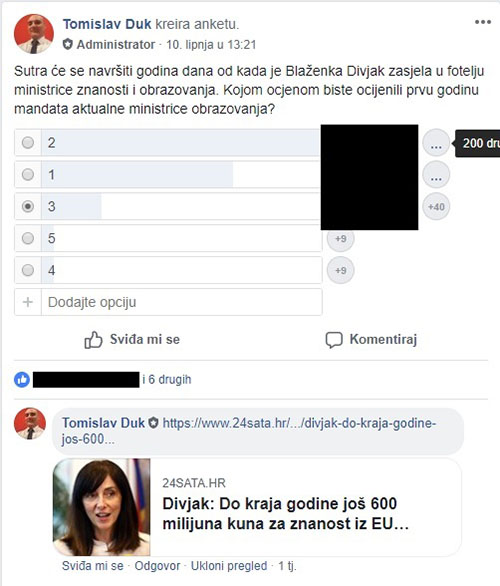The height and width of the screenshot is (586, 500).
Task: Click the Dodajte opciju input field
Action: [181, 302]
